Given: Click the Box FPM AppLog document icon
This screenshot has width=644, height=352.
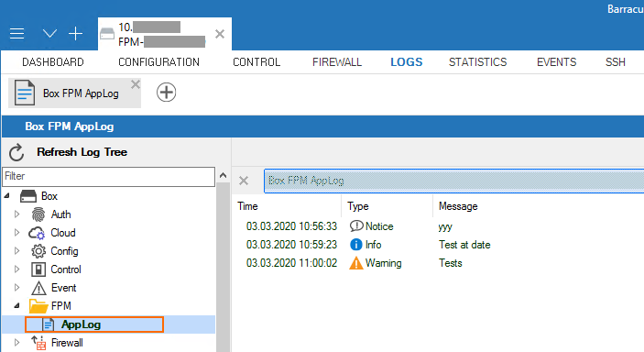Looking at the screenshot, I should pyautogui.click(x=24, y=93).
